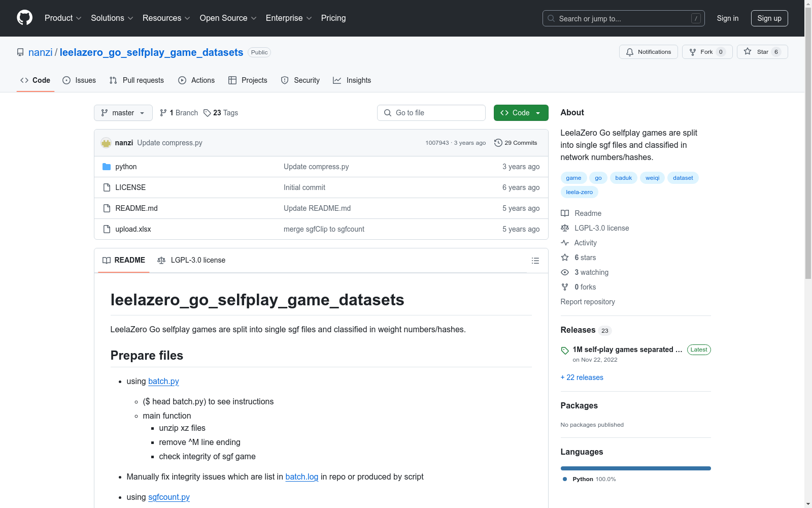Open the Insights tab
Screen dimensions: 812x508
tap(352, 80)
